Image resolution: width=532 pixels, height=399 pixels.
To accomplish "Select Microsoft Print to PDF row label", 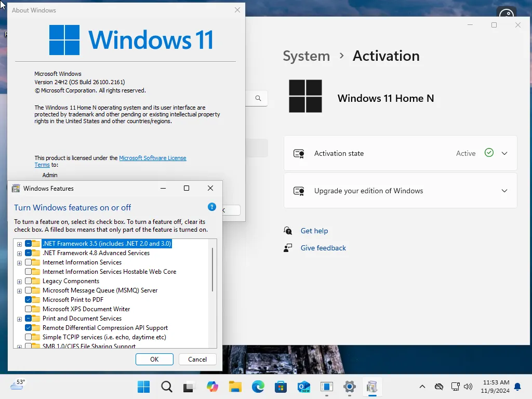I will click(x=73, y=300).
